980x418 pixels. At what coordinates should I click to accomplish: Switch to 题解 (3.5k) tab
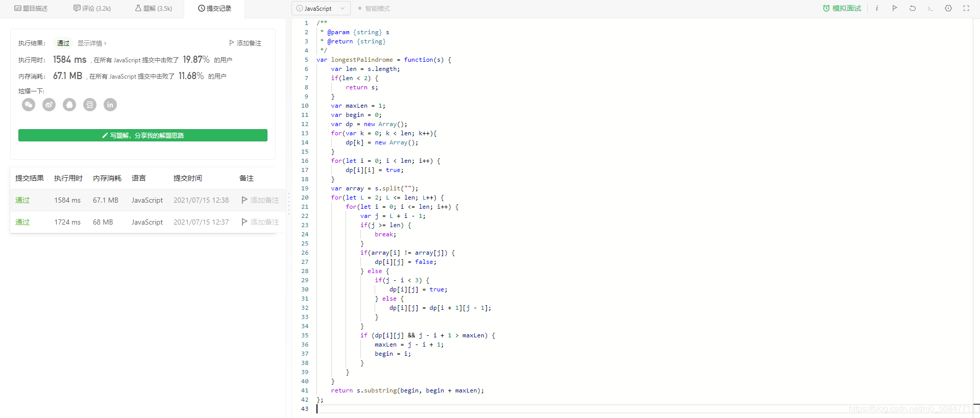(154, 9)
